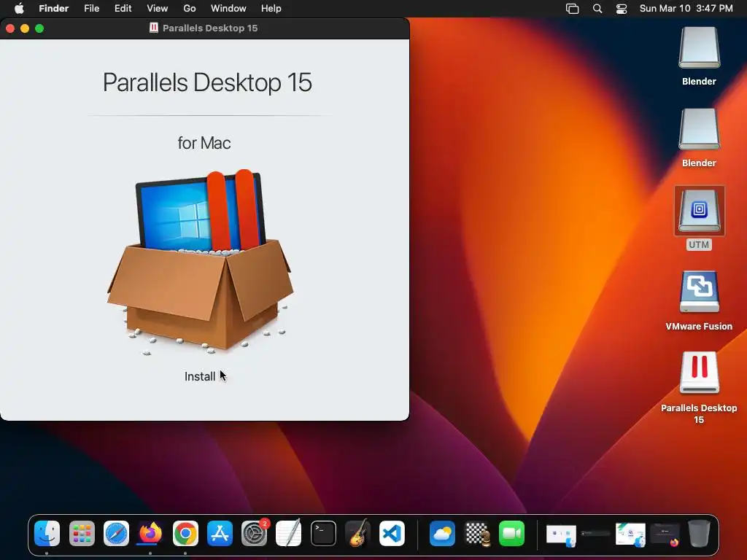Click the green zoom button of Parallels window
Screen dimensions: 747x560
(x=39, y=28)
